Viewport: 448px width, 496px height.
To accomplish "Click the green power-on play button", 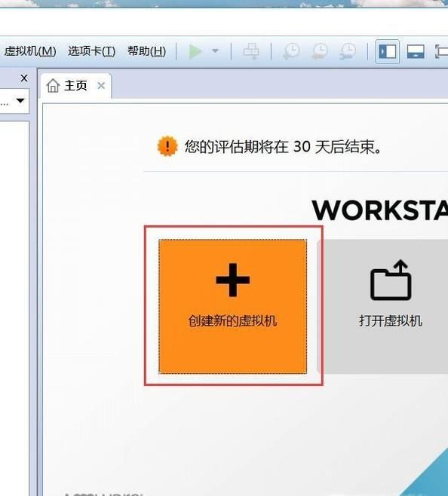I will [x=195, y=51].
